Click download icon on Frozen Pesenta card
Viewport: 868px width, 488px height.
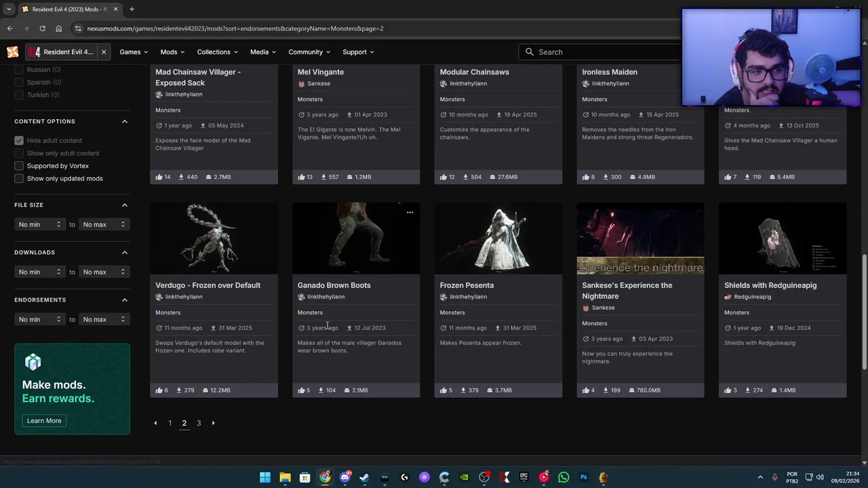463,390
